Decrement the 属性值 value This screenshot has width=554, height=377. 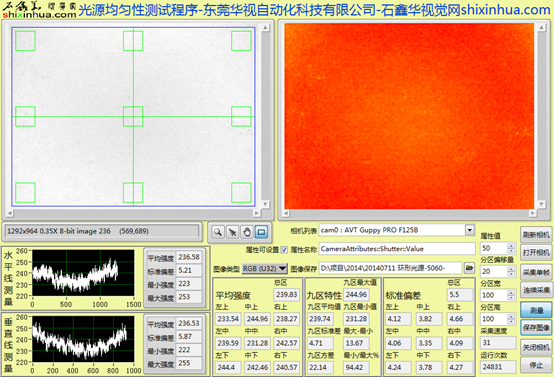[511, 251]
